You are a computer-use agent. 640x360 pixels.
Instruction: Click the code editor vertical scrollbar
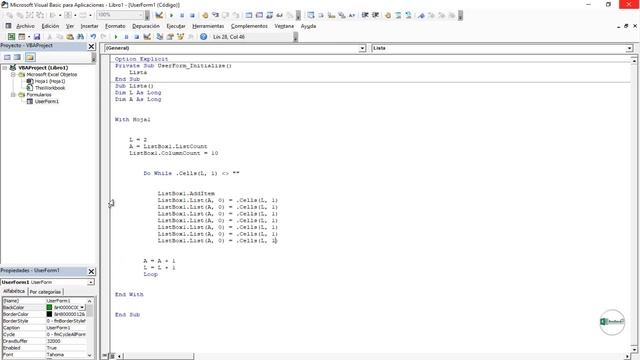[x=634, y=204]
